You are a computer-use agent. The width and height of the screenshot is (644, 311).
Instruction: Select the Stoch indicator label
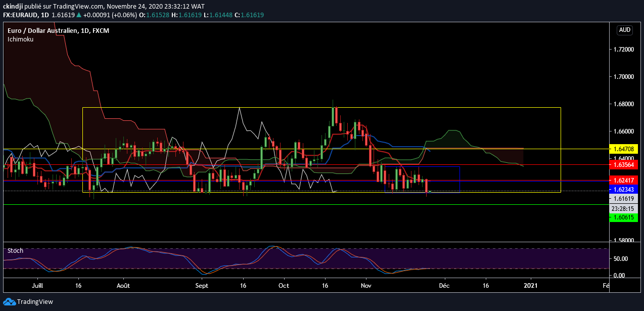pyautogui.click(x=15, y=250)
